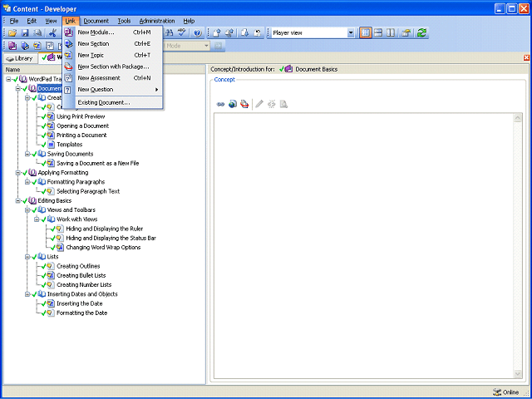This screenshot has height=399, width=532.
Task: Collapse the Lists section
Action: [x=27, y=257]
